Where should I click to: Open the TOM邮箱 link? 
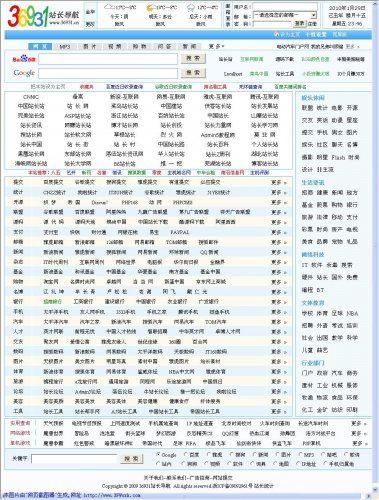(176, 242)
